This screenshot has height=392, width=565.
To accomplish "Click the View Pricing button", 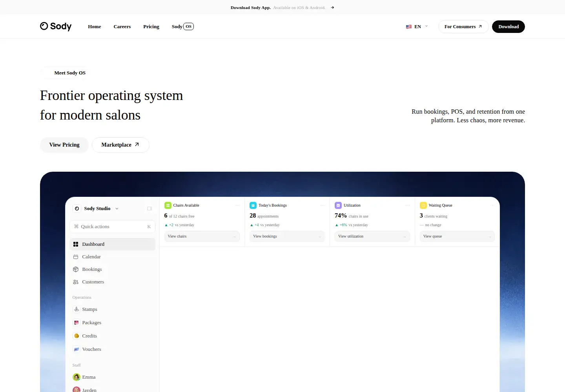I will pyautogui.click(x=64, y=145).
